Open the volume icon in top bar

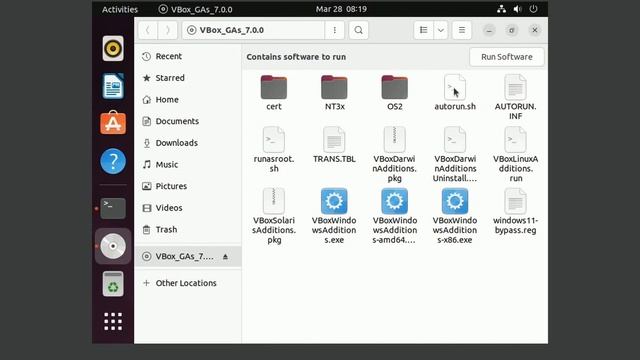click(x=518, y=9)
